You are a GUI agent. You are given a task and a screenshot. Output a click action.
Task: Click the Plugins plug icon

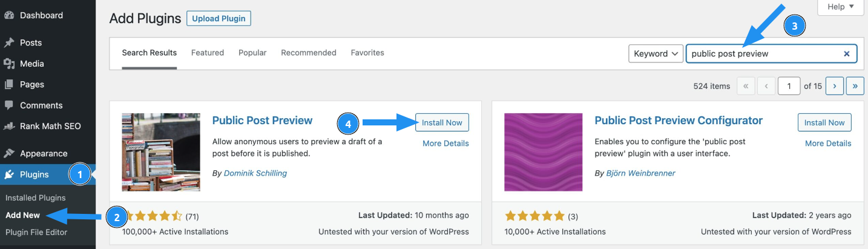click(9, 174)
